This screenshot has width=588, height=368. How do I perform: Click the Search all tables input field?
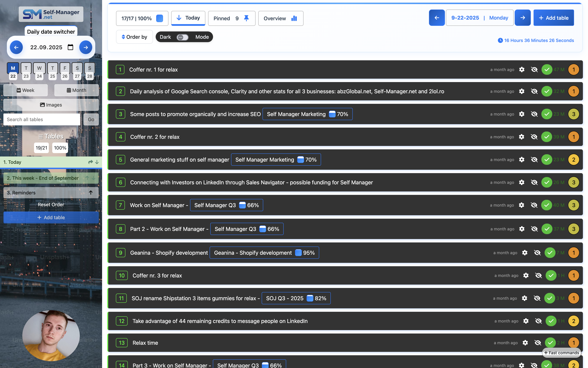point(42,119)
